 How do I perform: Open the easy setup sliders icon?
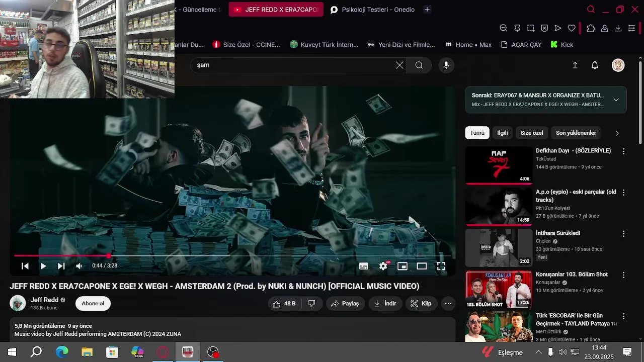click(x=632, y=28)
